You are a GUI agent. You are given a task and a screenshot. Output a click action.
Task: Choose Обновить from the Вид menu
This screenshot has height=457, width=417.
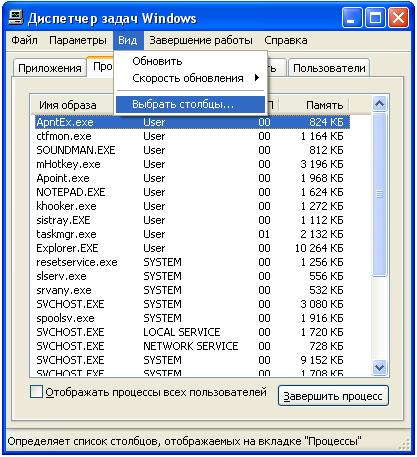click(x=190, y=61)
